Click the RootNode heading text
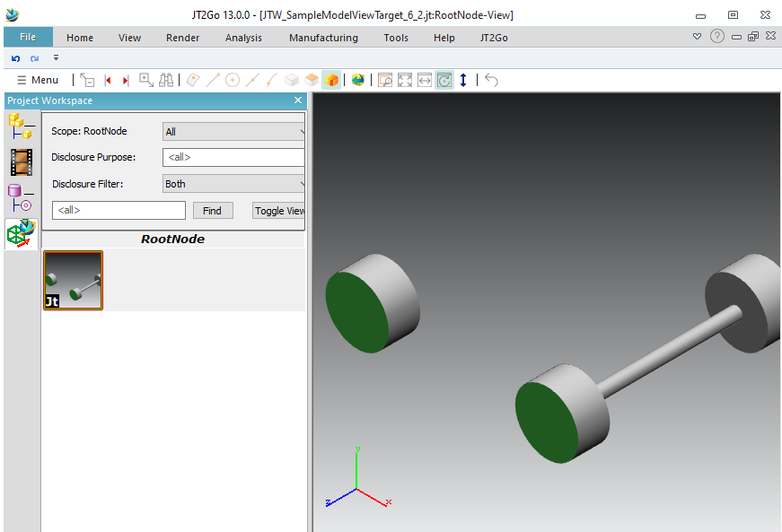The height and width of the screenshot is (532, 782). click(x=173, y=240)
